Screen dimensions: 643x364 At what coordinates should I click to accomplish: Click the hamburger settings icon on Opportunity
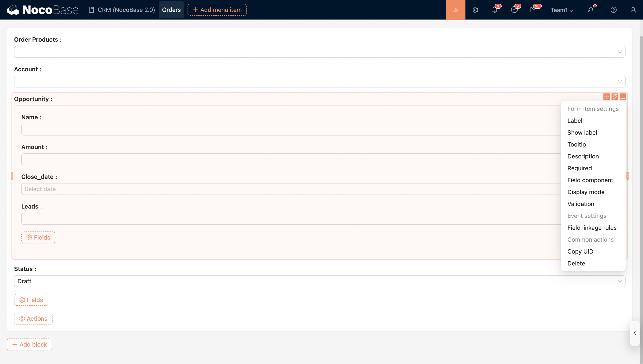(x=623, y=97)
